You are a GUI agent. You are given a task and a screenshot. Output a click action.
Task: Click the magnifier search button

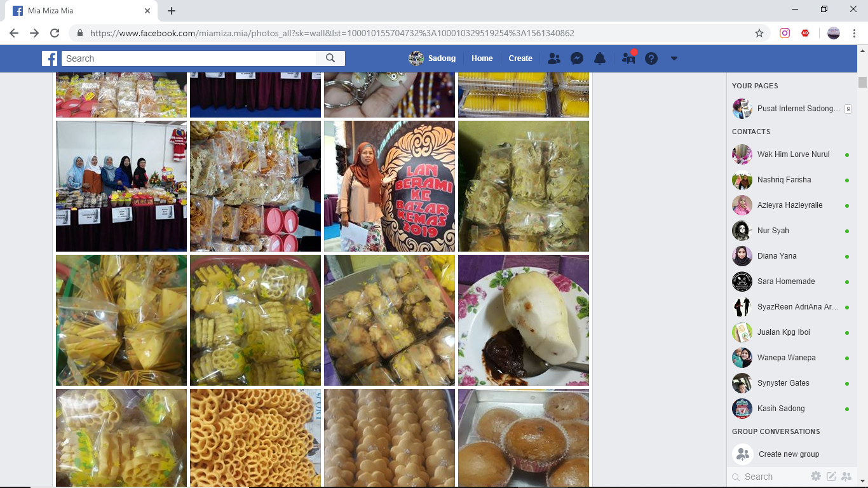coord(330,58)
